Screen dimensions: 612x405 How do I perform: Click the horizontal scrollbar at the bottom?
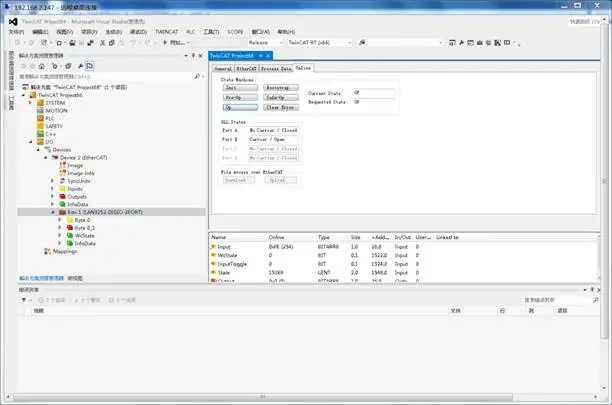pyautogui.click(x=263, y=397)
